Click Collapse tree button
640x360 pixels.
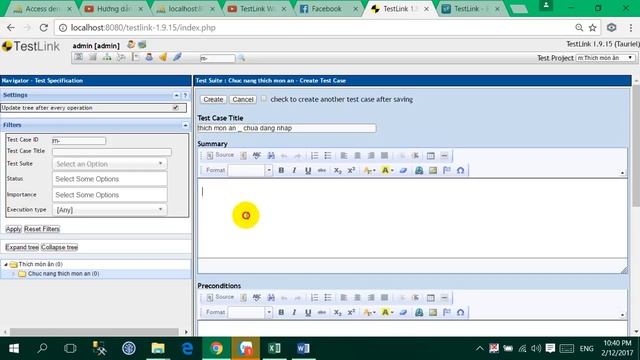click(59, 247)
